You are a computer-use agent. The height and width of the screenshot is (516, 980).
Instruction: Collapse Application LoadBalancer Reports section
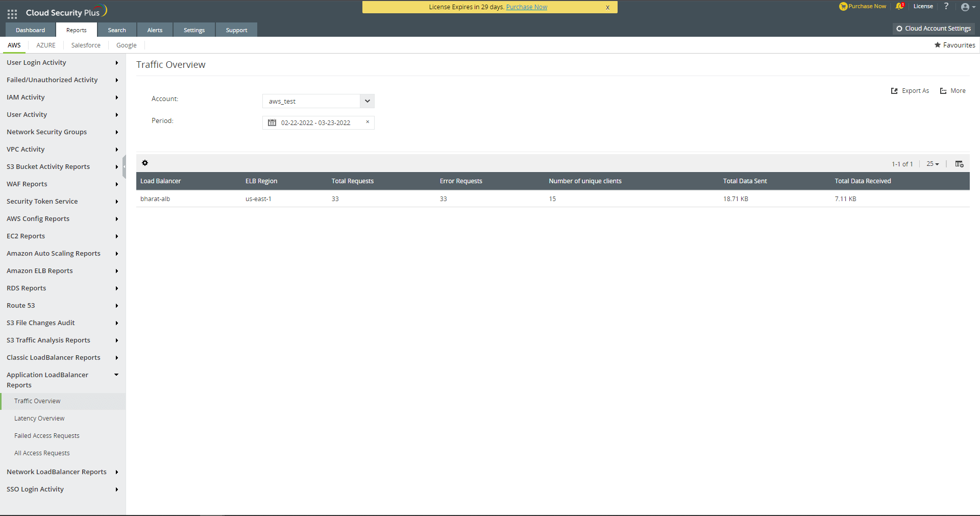tap(63, 380)
